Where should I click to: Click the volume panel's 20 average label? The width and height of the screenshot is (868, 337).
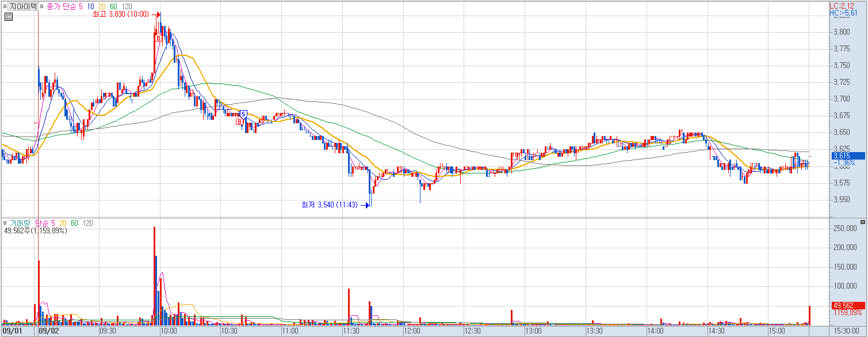(x=62, y=223)
